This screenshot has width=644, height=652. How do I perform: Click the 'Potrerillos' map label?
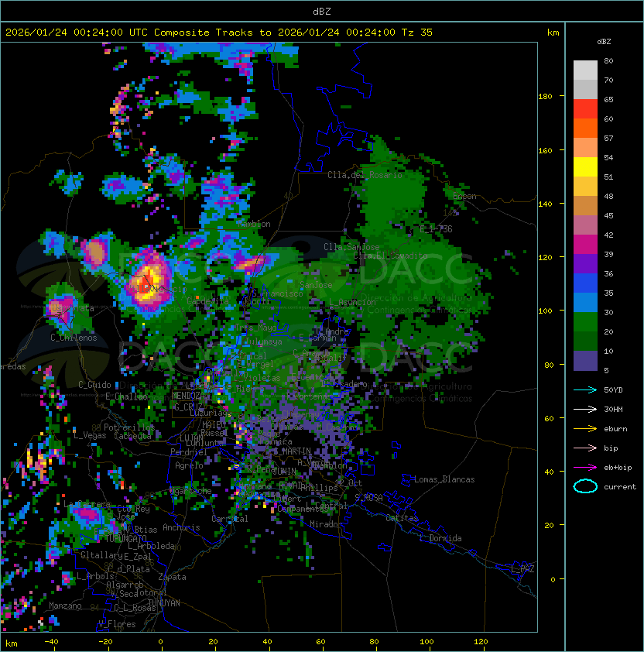129,427
